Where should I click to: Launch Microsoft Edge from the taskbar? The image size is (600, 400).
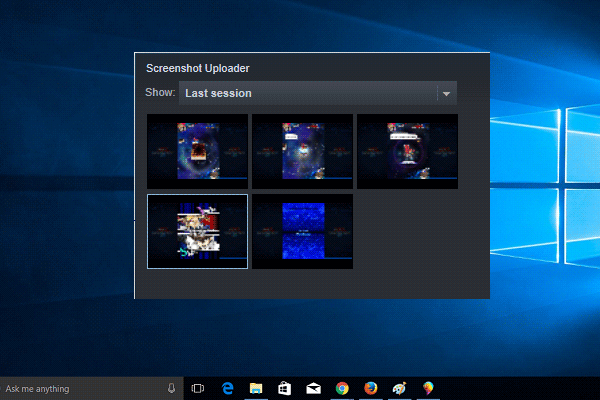coord(227,388)
